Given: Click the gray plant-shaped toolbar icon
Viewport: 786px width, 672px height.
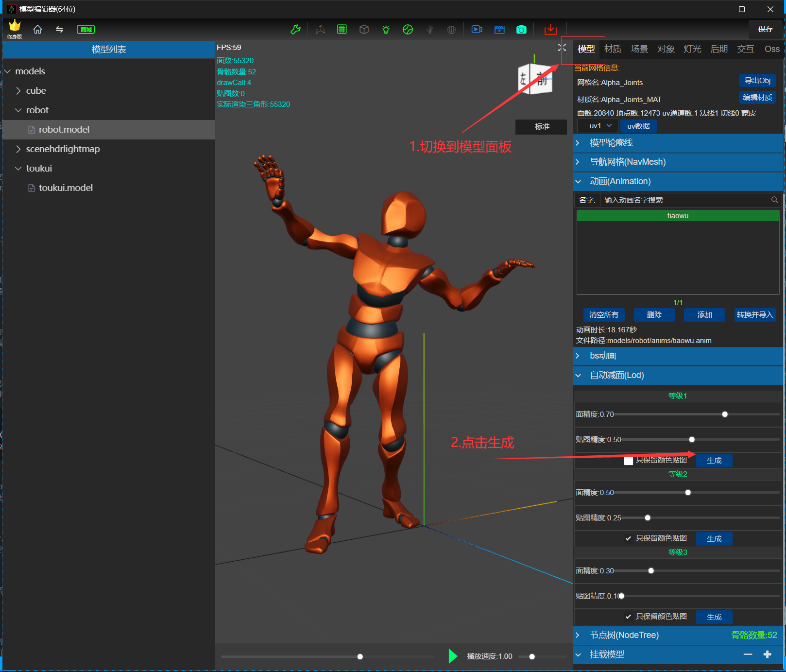Looking at the screenshot, I should point(429,30).
